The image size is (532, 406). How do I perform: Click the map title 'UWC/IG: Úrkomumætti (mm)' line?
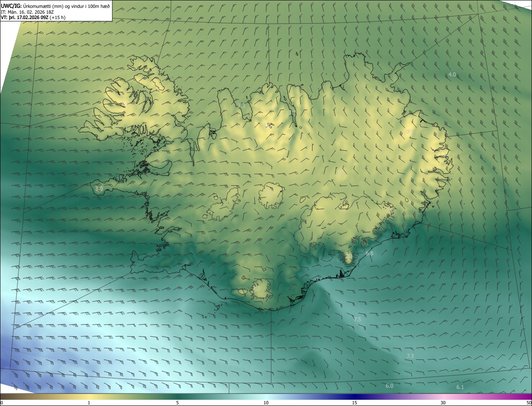(55, 6)
